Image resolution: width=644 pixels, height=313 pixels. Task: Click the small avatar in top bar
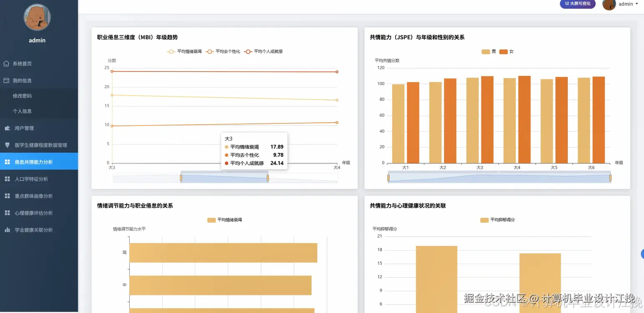[609, 4]
